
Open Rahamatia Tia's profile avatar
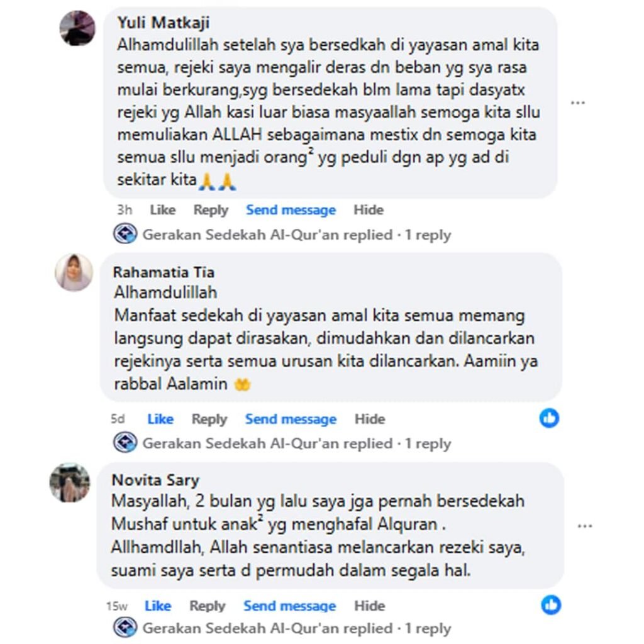pos(74,272)
